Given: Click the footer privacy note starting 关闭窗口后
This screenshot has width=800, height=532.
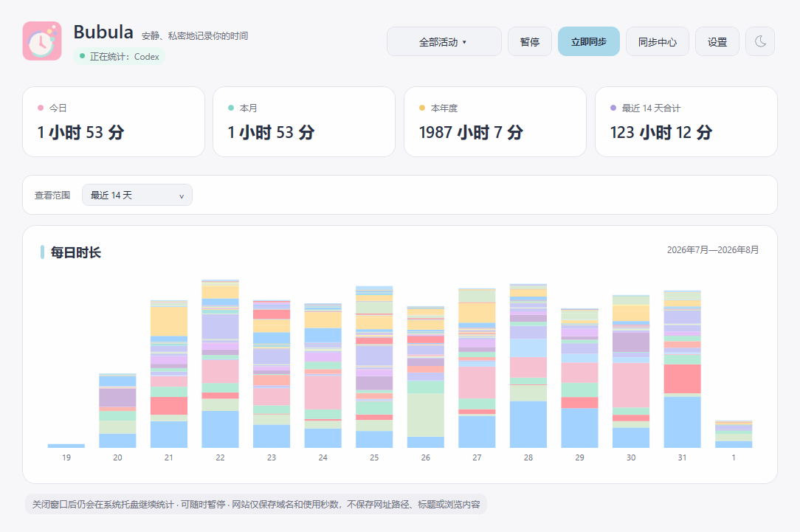Looking at the screenshot, I should click(256, 504).
